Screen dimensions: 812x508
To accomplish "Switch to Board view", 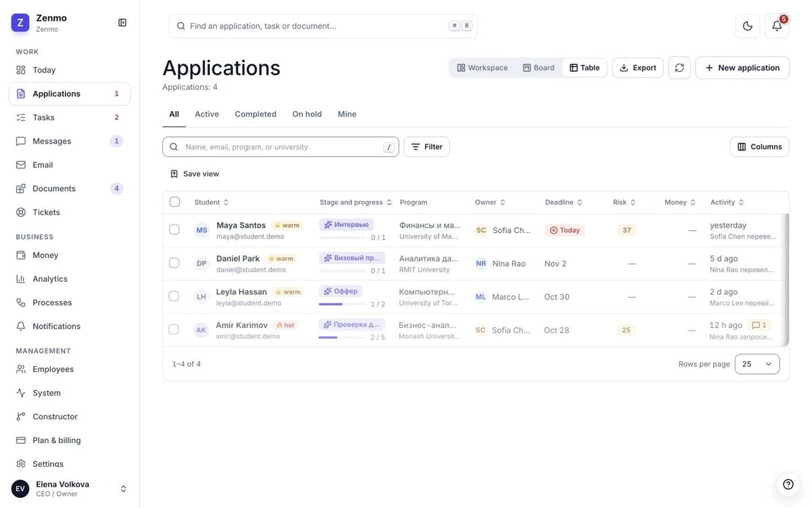I will click(x=539, y=68).
